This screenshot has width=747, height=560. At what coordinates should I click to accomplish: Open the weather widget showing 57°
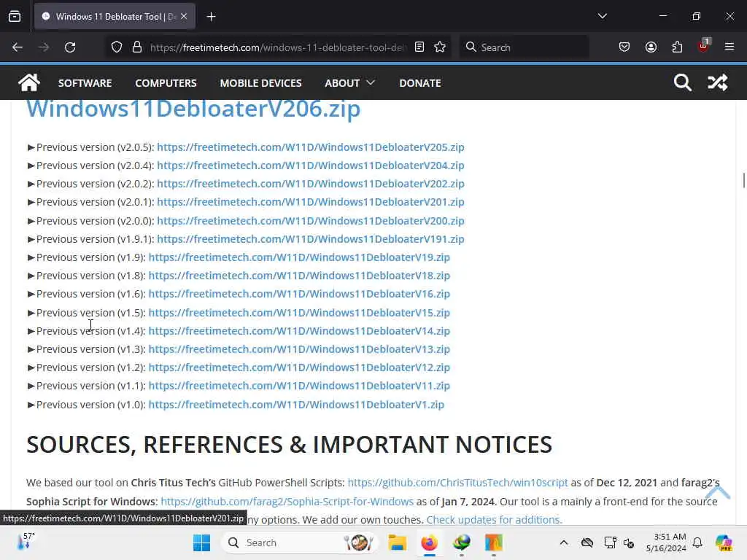pos(26,542)
